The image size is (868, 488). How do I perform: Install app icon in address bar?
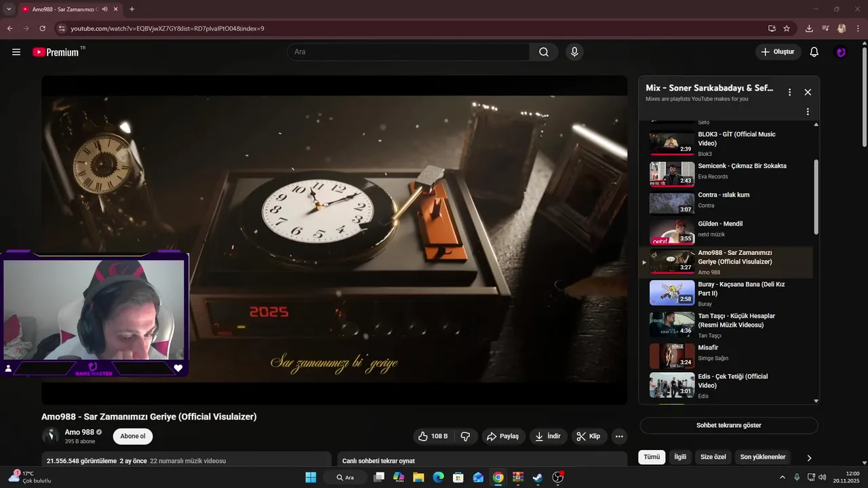[x=772, y=28]
